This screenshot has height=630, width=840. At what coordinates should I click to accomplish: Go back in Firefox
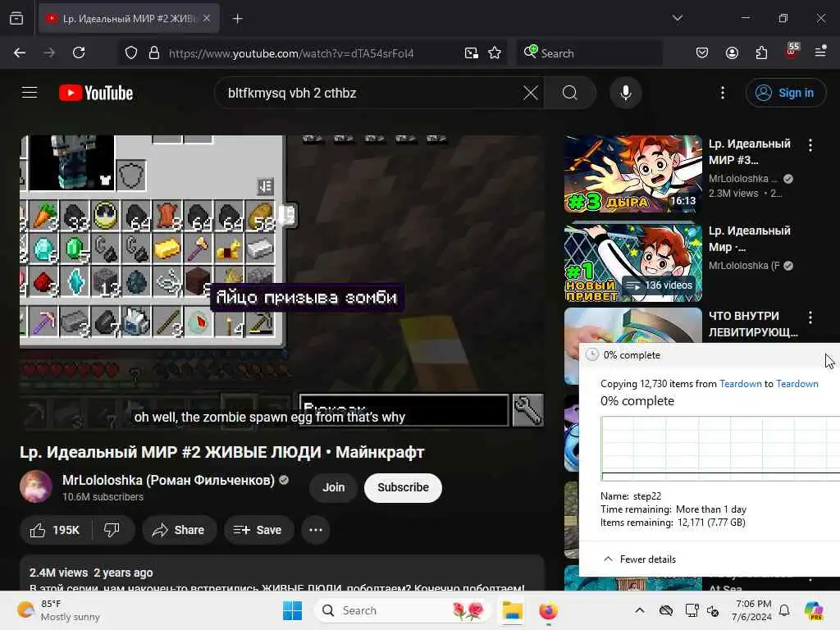pos(20,52)
